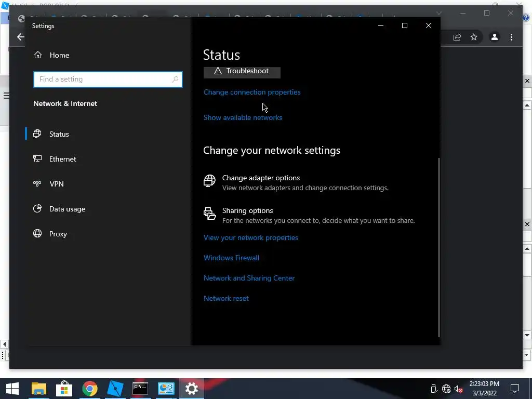
Task: Click the Troubleshoot button
Action: [x=242, y=71]
